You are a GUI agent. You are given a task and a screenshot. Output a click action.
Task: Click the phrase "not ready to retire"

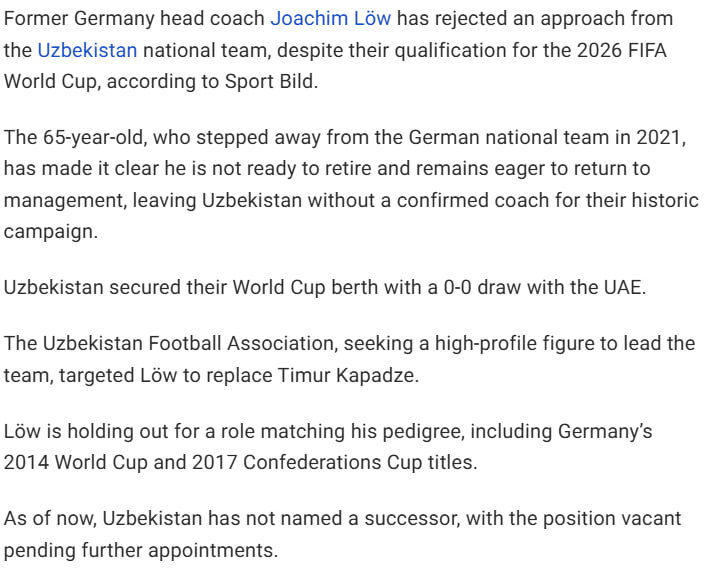(x=291, y=169)
